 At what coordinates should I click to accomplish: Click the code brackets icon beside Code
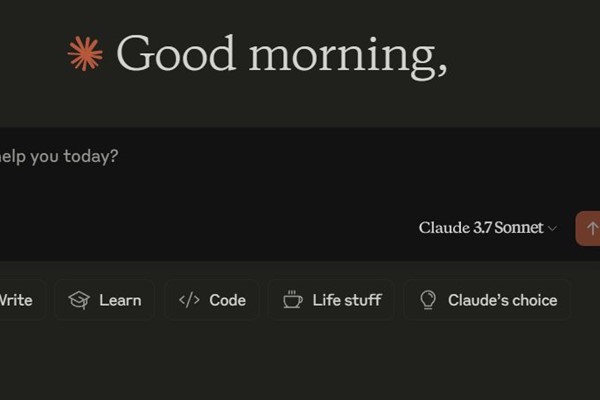[189, 300]
